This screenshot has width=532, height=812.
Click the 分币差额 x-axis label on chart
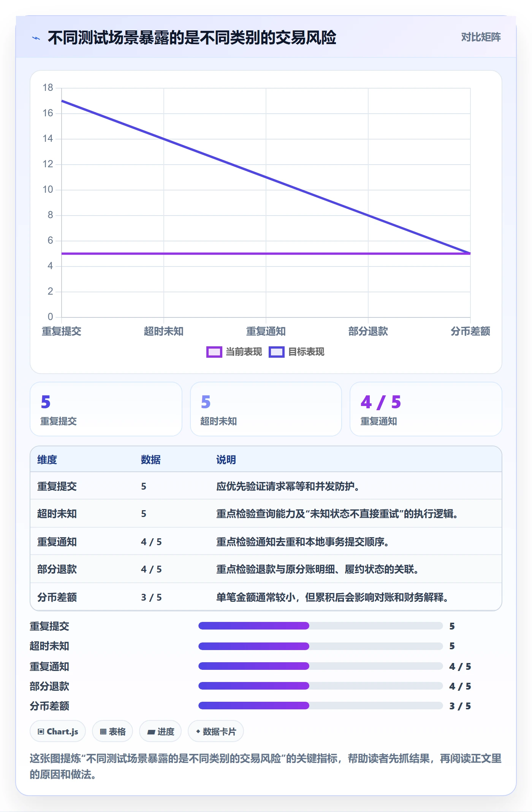470,331
